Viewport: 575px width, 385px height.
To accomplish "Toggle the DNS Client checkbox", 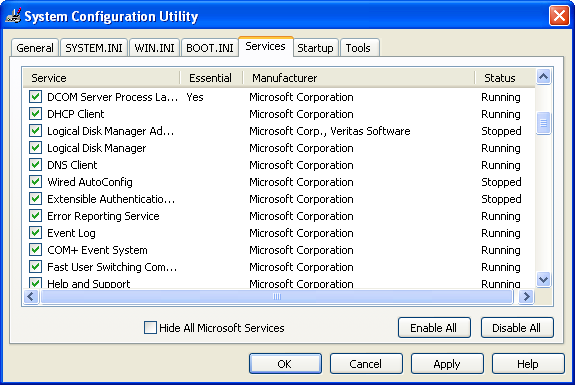I will 35,165.
